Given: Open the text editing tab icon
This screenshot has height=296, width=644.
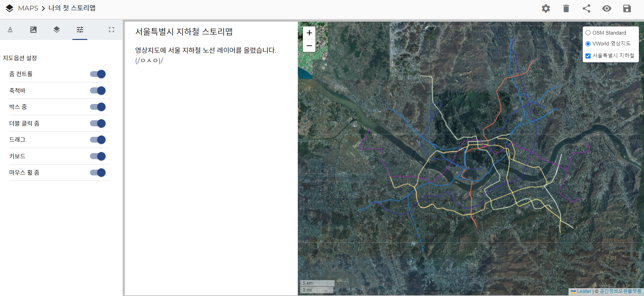Looking at the screenshot, I should coord(10,30).
